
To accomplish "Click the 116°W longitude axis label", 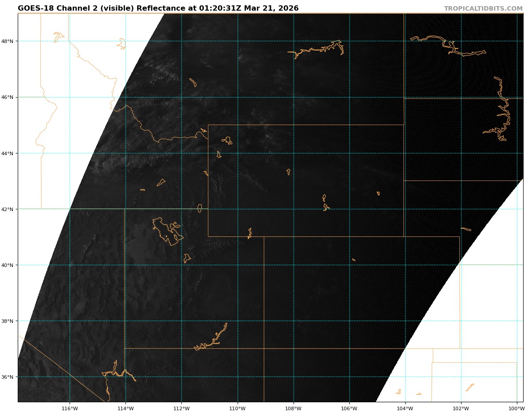I will tap(70, 408).
